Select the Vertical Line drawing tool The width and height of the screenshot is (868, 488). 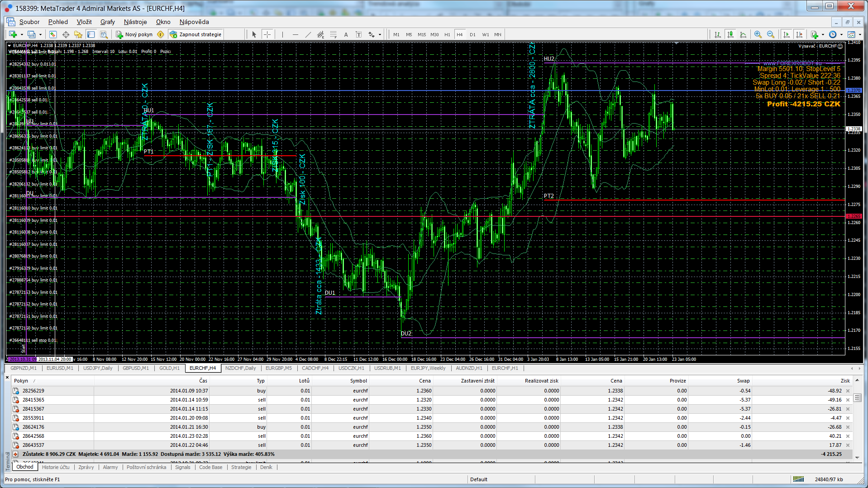282,34
